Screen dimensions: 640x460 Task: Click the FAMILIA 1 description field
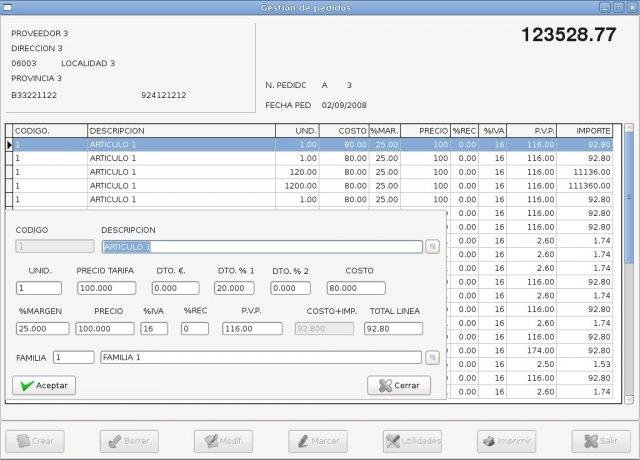click(261, 358)
